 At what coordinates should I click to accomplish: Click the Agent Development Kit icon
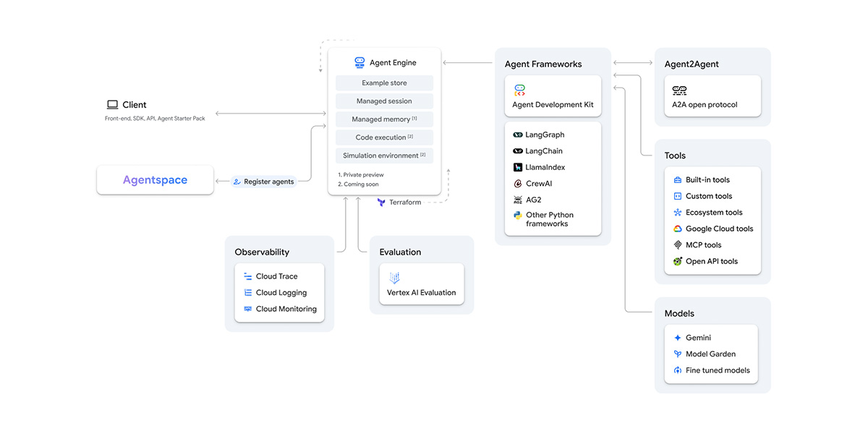[x=519, y=90]
